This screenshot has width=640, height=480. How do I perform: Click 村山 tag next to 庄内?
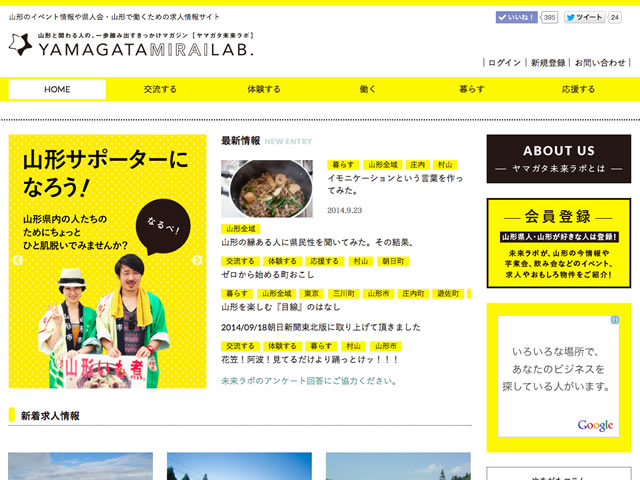pos(445,165)
